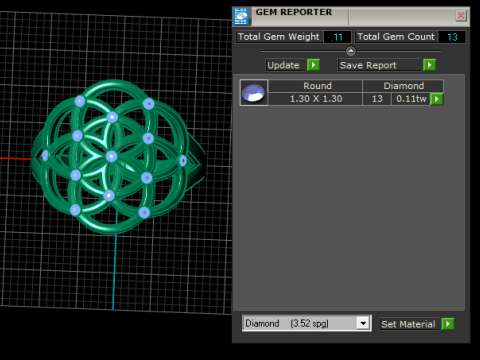
Task: Click the 1.30 X 1.30 size cell
Action: pos(315,99)
